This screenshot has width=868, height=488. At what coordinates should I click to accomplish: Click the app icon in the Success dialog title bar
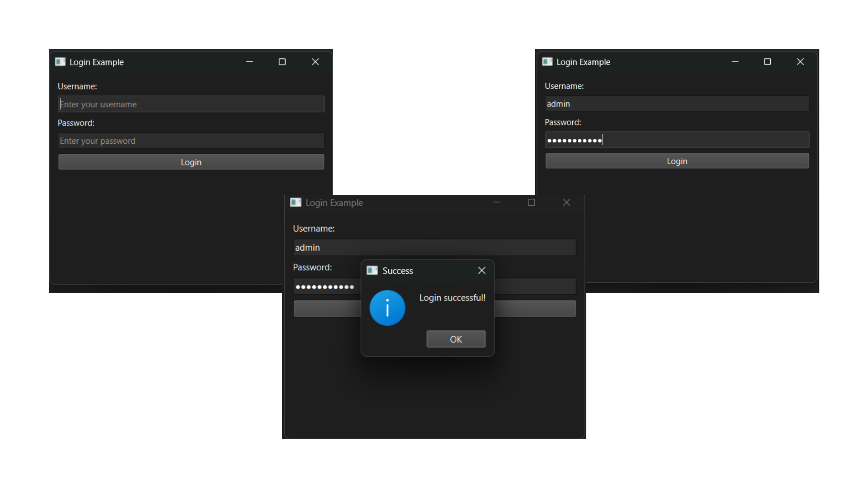pyautogui.click(x=372, y=270)
